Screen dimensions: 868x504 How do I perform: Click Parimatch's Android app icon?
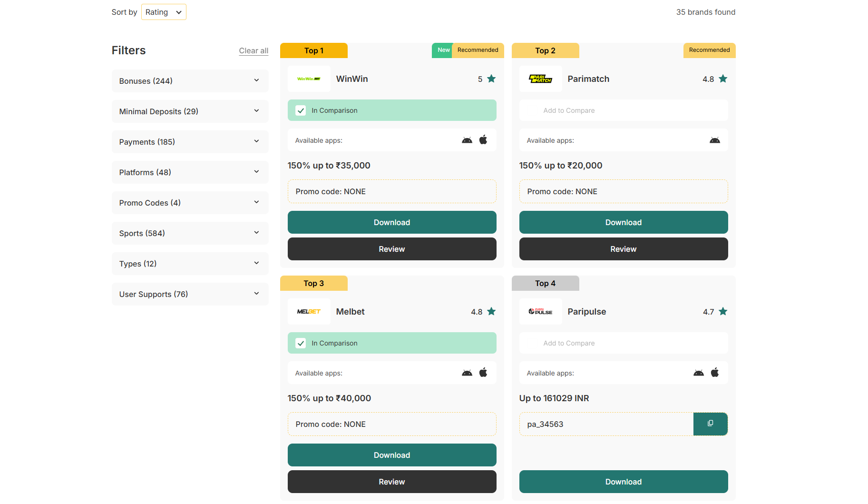point(715,140)
